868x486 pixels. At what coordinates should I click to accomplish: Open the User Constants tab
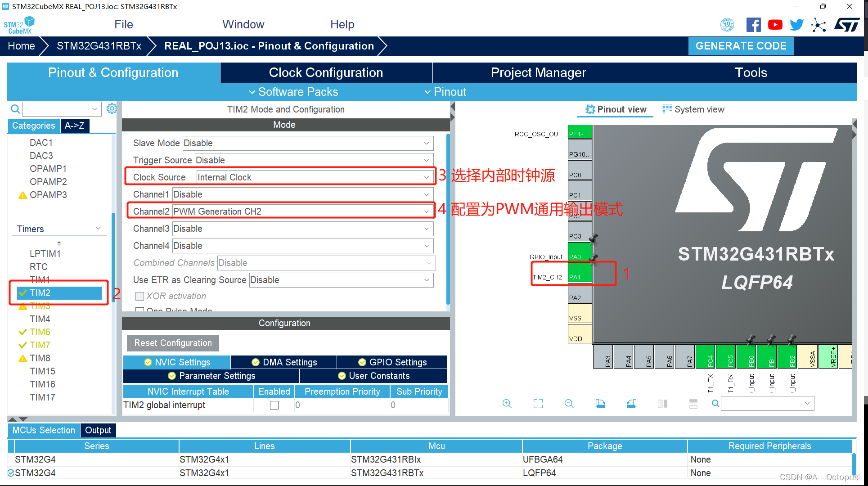coord(374,376)
